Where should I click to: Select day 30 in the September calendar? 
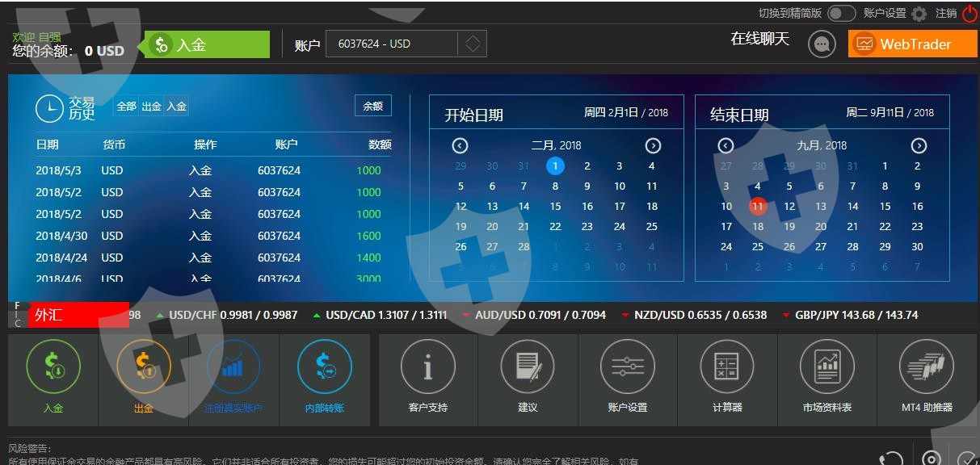(917, 247)
